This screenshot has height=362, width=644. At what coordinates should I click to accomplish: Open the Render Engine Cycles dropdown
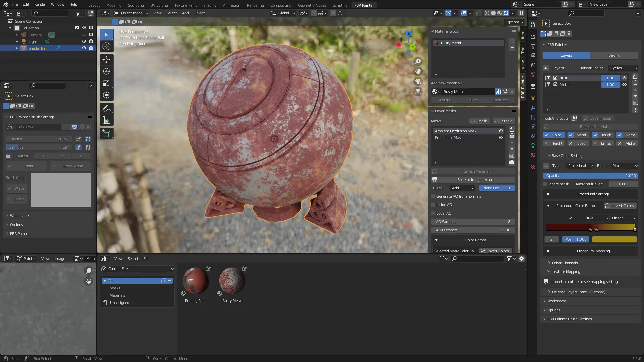point(623,68)
